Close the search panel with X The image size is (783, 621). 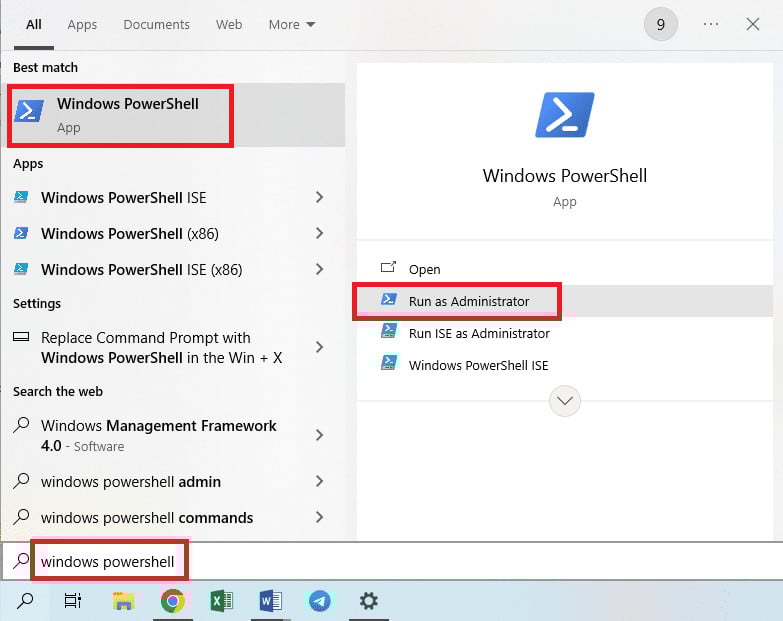point(753,24)
